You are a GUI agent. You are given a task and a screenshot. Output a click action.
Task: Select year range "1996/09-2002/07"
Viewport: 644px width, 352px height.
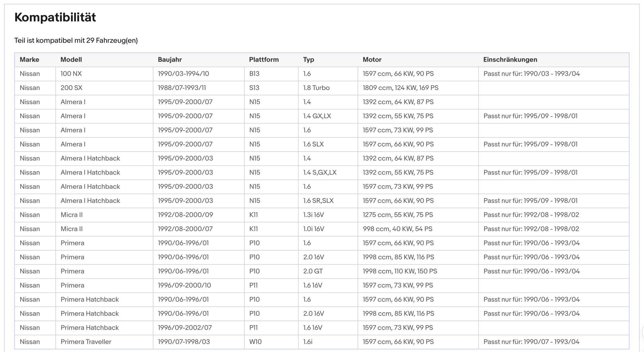pyautogui.click(x=185, y=327)
